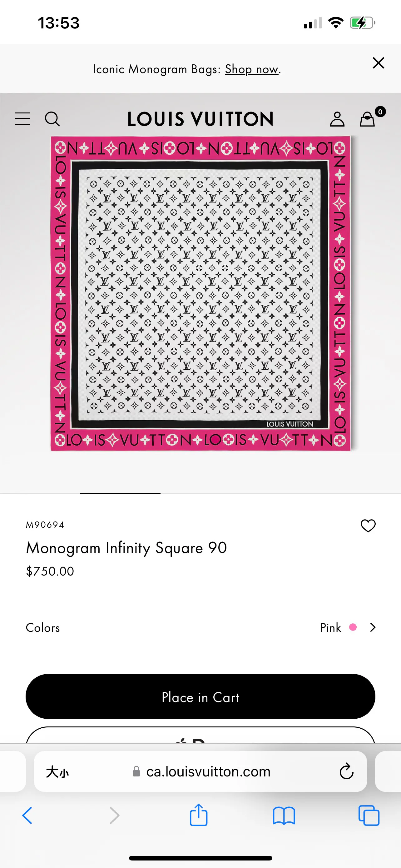Screen dimensions: 401x868
Task: Show all open Safari tabs
Action: pos(369,816)
